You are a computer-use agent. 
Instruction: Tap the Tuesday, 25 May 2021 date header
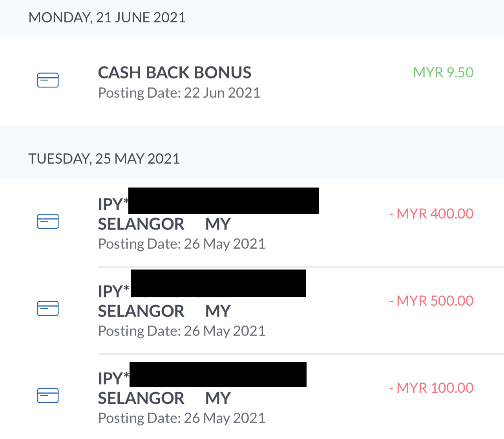pos(104,159)
